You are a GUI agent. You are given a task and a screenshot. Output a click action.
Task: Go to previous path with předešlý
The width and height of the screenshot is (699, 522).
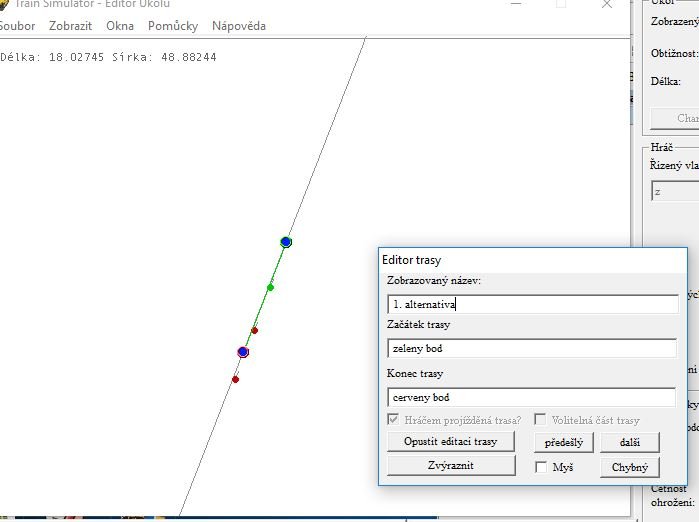pos(563,443)
